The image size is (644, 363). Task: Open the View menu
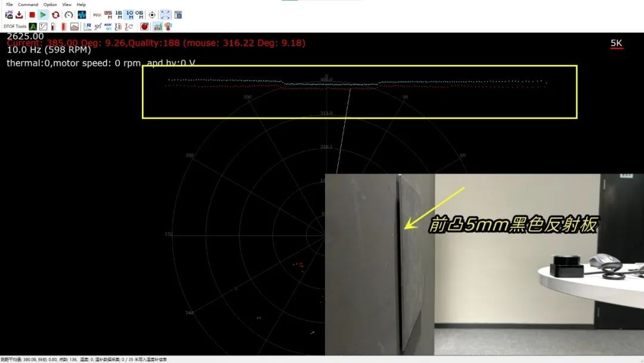pos(67,5)
